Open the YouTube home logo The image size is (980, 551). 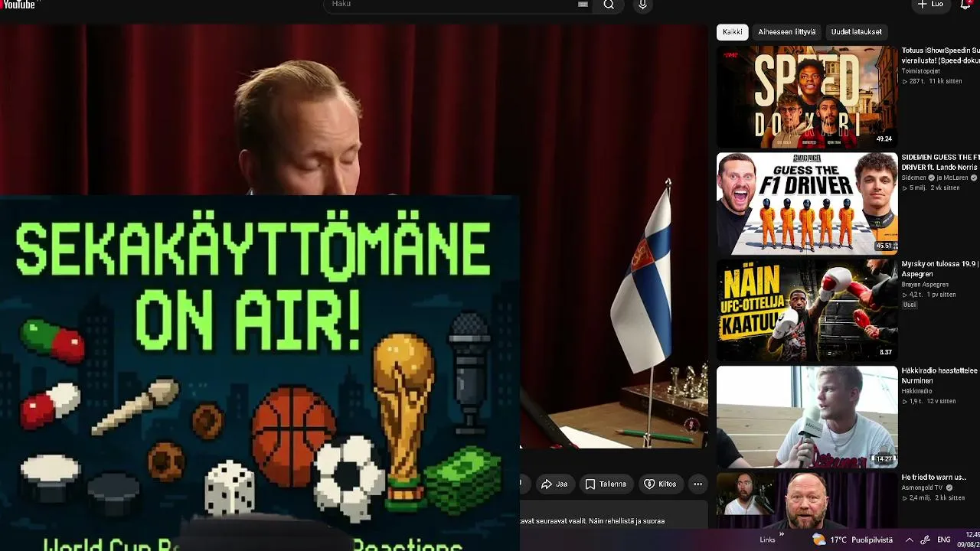[18, 5]
